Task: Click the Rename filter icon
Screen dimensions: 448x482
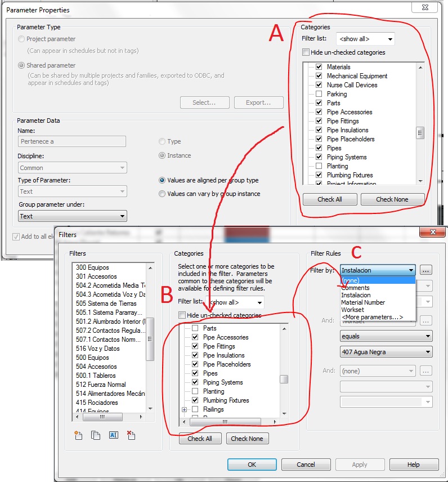Action: click(x=113, y=435)
